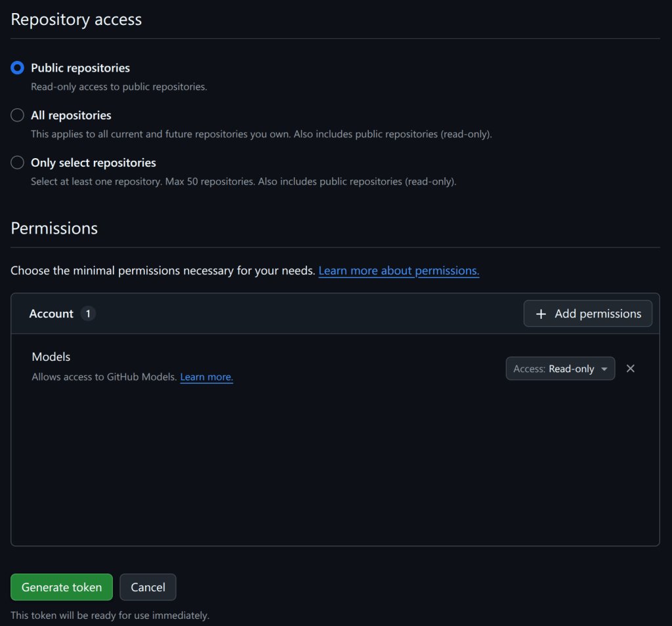The height and width of the screenshot is (626, 672).
Task: Click the Account permission count badge
Action: tap(87, 314)
